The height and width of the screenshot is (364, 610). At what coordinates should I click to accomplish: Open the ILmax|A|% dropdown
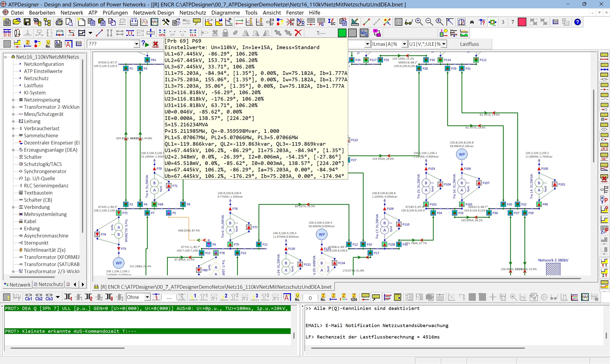[404, 44]
